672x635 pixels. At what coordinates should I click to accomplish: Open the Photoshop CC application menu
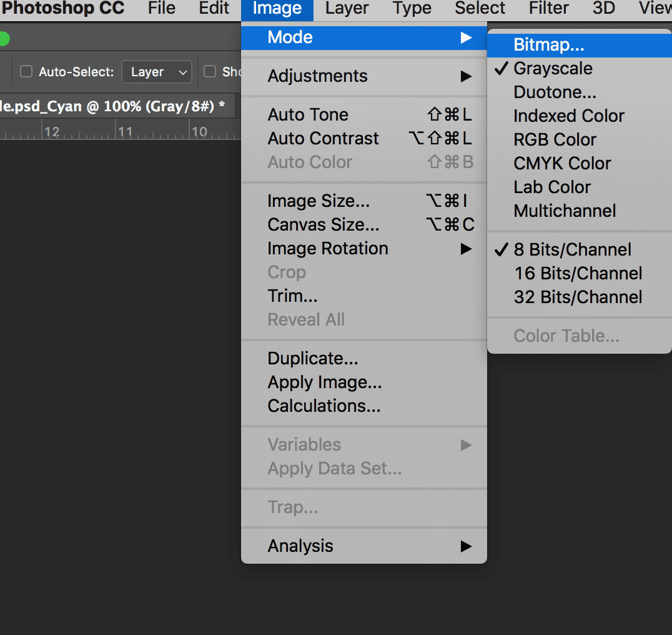coord(62,8)
